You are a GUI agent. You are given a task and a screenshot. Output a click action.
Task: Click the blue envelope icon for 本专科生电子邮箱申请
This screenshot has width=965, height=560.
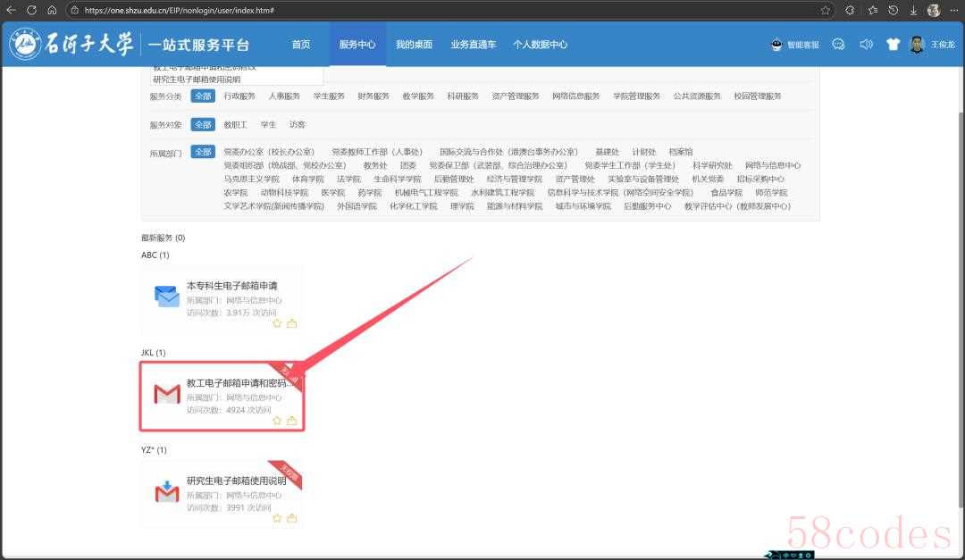pyautogui.click(x=166, y=297)
